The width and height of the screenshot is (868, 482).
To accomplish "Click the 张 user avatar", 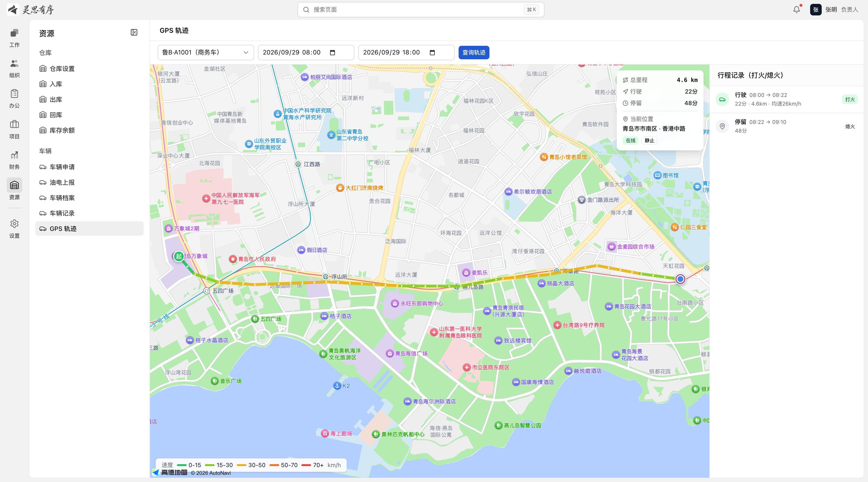I will click(815, 9).
